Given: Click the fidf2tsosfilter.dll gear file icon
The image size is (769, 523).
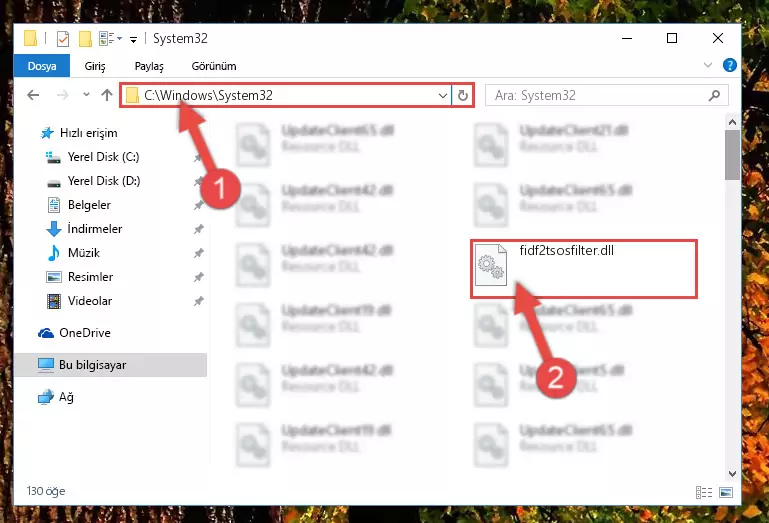Looking at the screenshot, I should (490, 265).
